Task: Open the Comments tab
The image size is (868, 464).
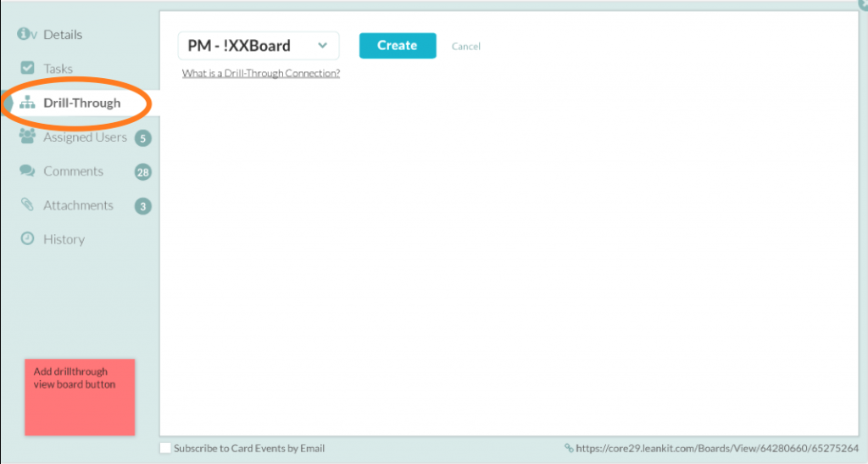Action: [73, 171]
